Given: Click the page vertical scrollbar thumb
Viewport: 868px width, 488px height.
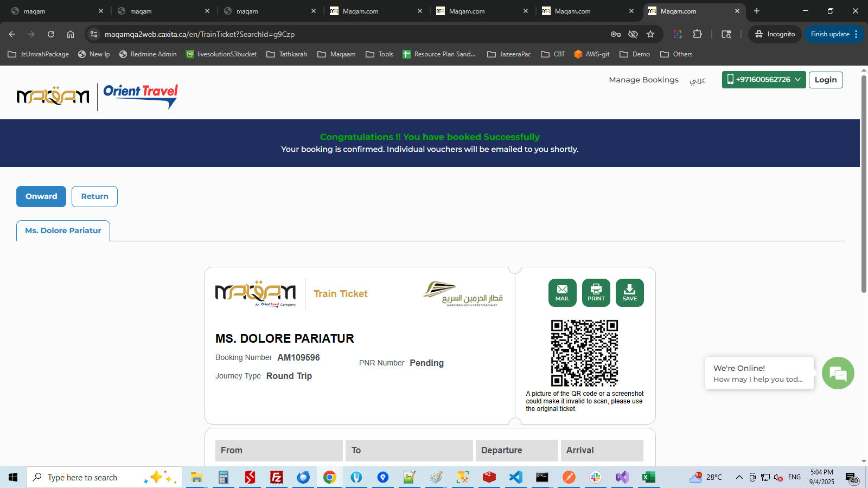Looking at the screenshot, I should [x=864, y=184].
